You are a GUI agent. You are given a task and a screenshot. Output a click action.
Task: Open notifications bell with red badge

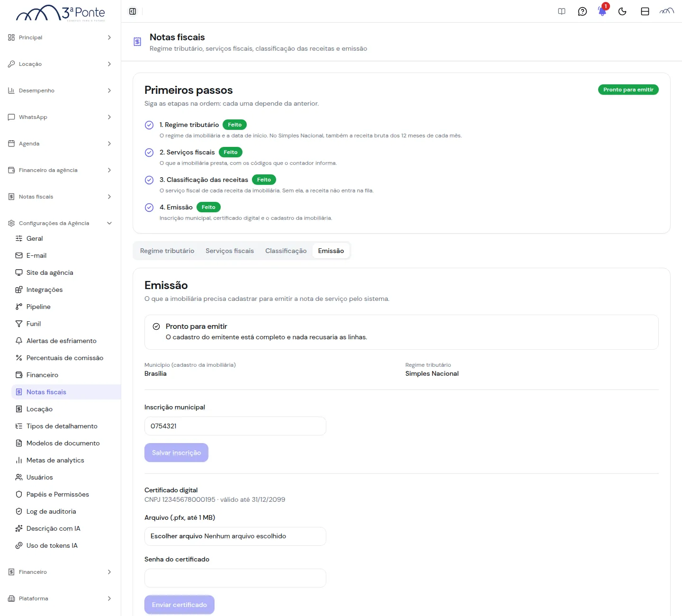click(x=602, y=10)
